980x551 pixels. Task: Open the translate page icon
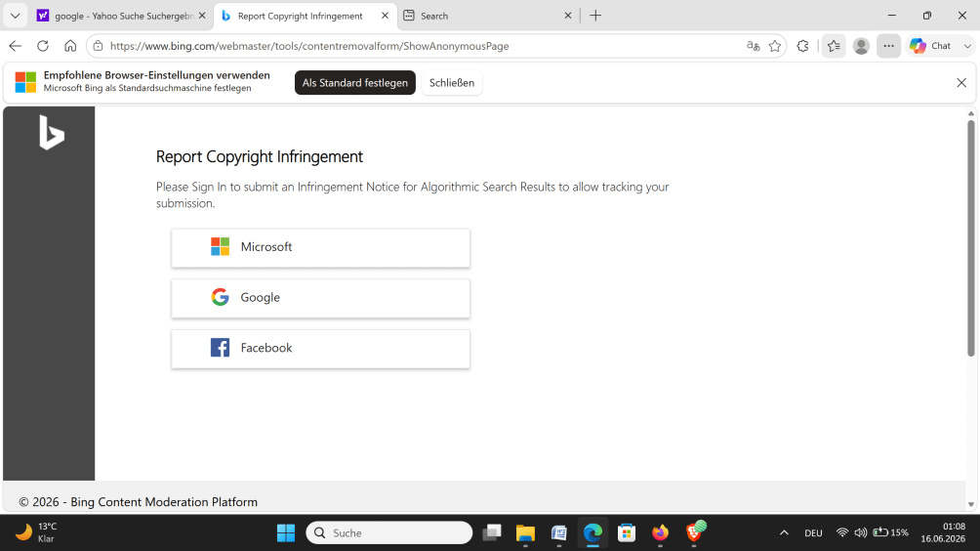tap(754, 46)
